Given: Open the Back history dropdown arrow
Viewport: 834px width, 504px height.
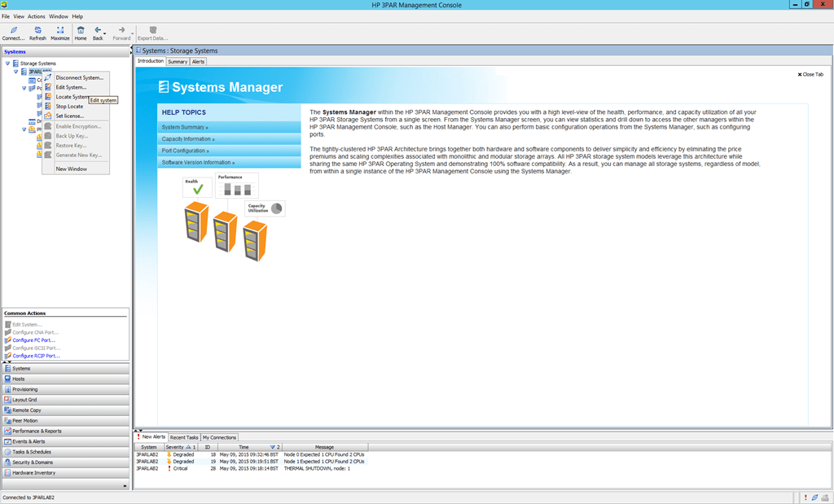Looking at the screenshot, I should coord(105,33).
